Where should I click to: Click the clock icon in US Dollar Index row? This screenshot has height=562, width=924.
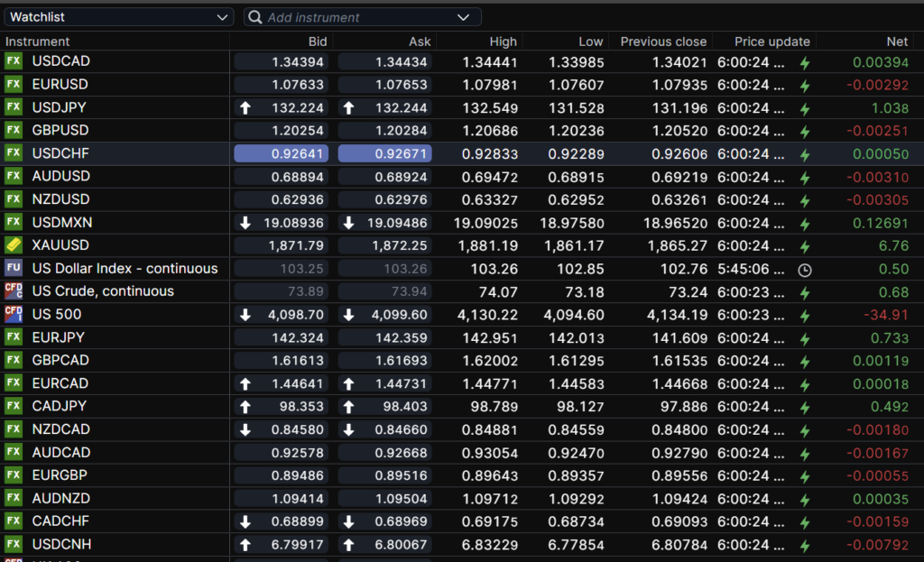click(805, 269)
